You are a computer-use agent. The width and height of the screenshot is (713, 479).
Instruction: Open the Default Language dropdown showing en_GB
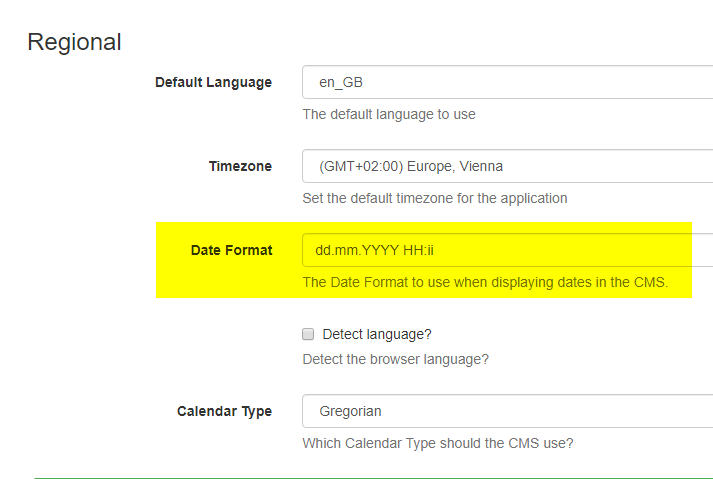[507, 82]
